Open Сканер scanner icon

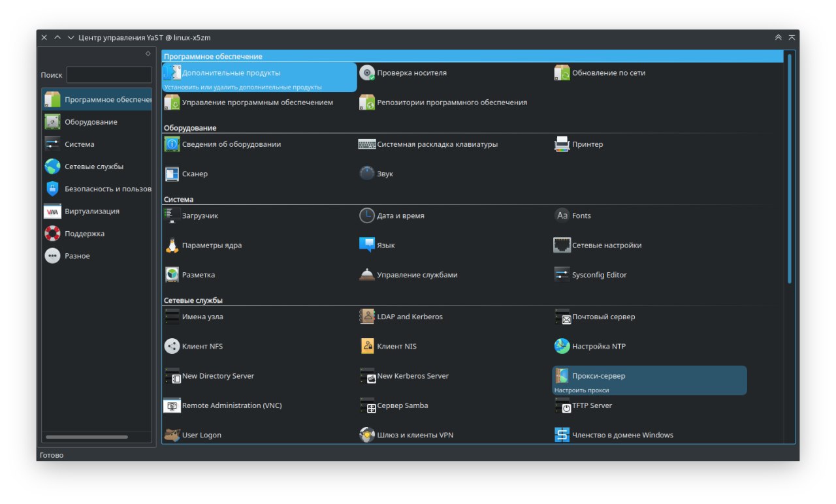172,174
